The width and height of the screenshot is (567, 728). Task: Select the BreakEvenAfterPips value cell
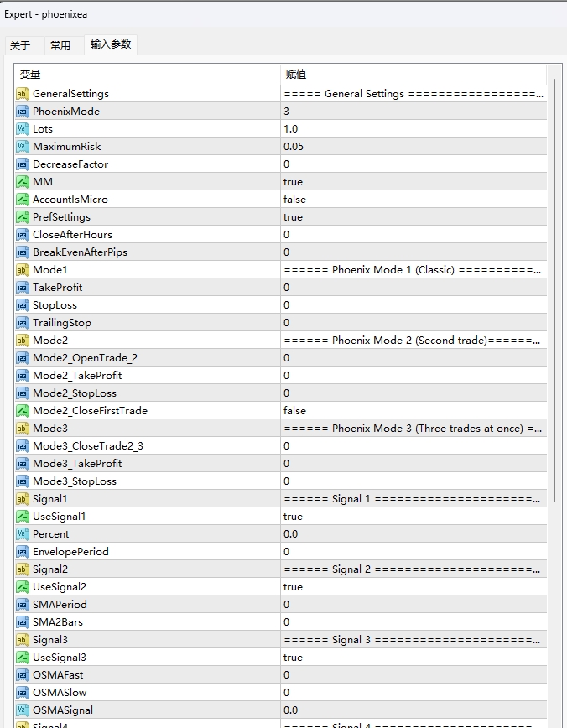pyautogui.click(x=414, y=252)
